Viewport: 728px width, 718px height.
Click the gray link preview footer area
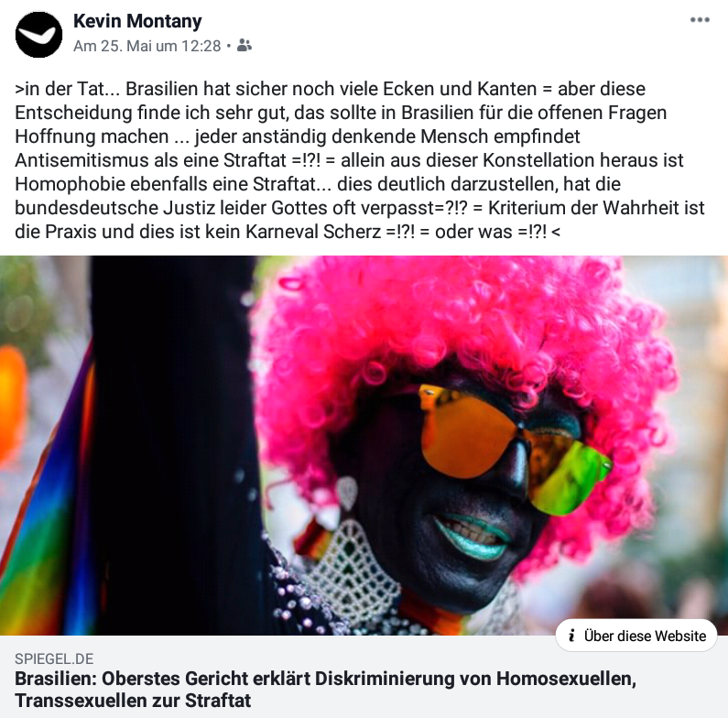364,677
